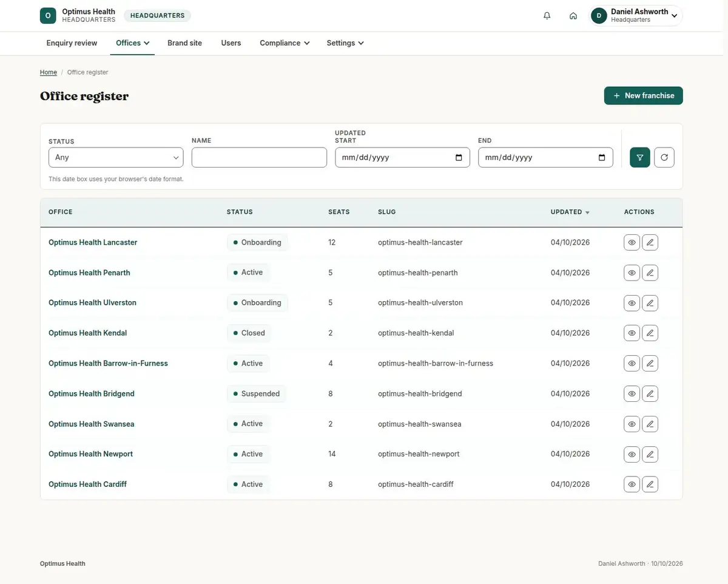Click slug text optimus-health-penarth

tap(418, 273)
